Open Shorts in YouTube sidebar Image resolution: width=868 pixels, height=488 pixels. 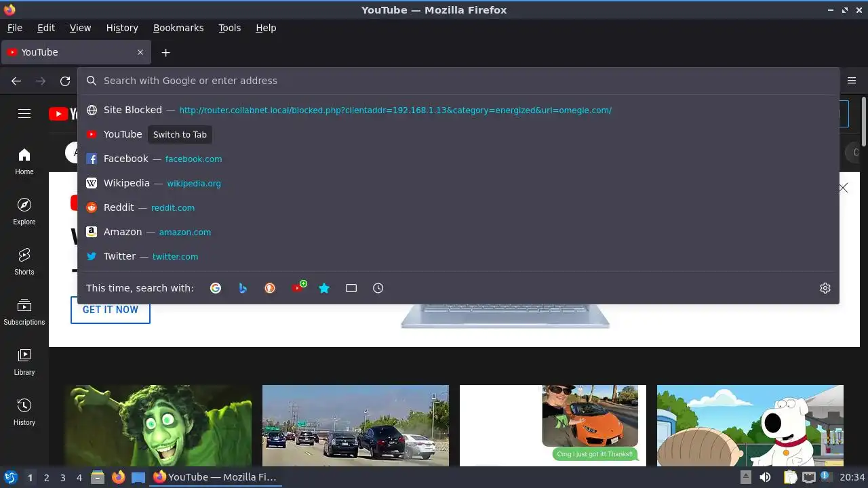click(x=24, y=262)
